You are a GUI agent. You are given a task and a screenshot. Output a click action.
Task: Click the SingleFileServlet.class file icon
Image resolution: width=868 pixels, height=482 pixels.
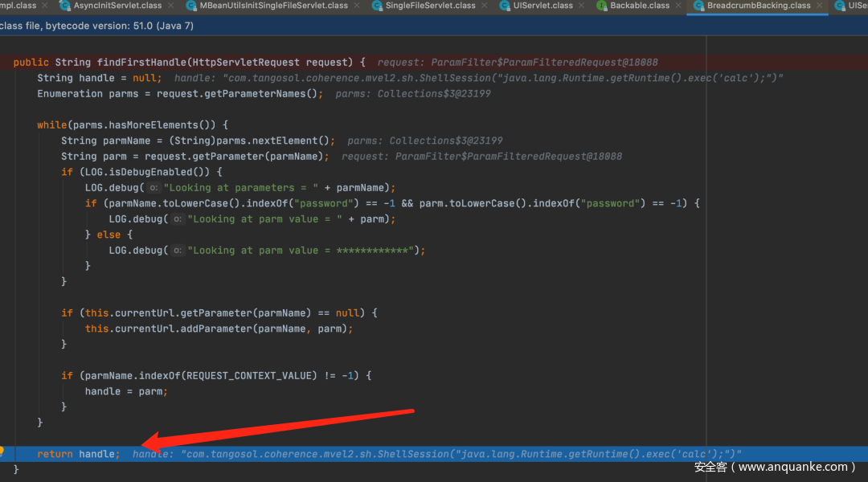point(376,6)
